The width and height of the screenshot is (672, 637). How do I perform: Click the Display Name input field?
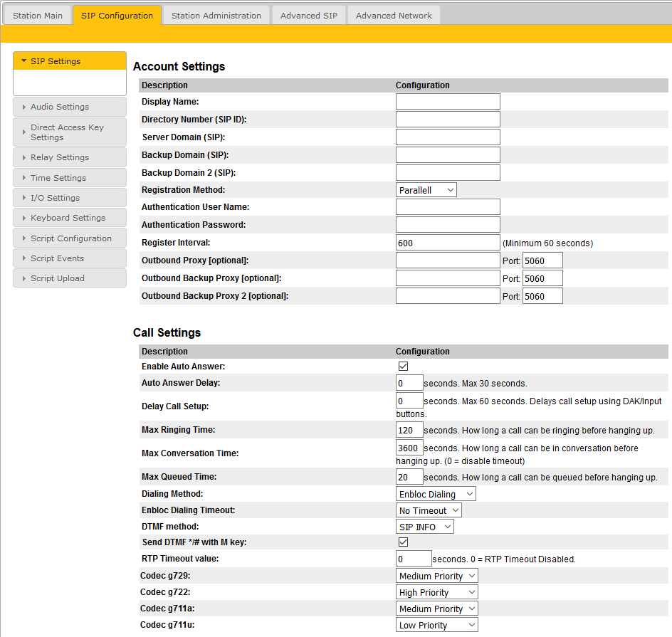tap(448, 102)
